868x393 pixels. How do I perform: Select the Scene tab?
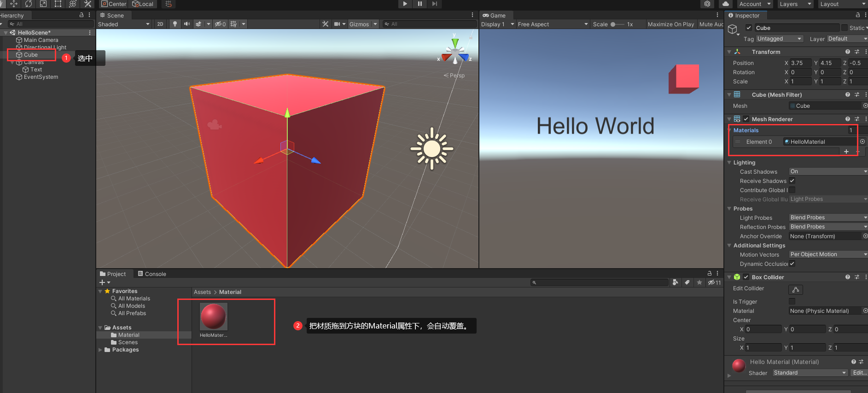click(112, 15)
